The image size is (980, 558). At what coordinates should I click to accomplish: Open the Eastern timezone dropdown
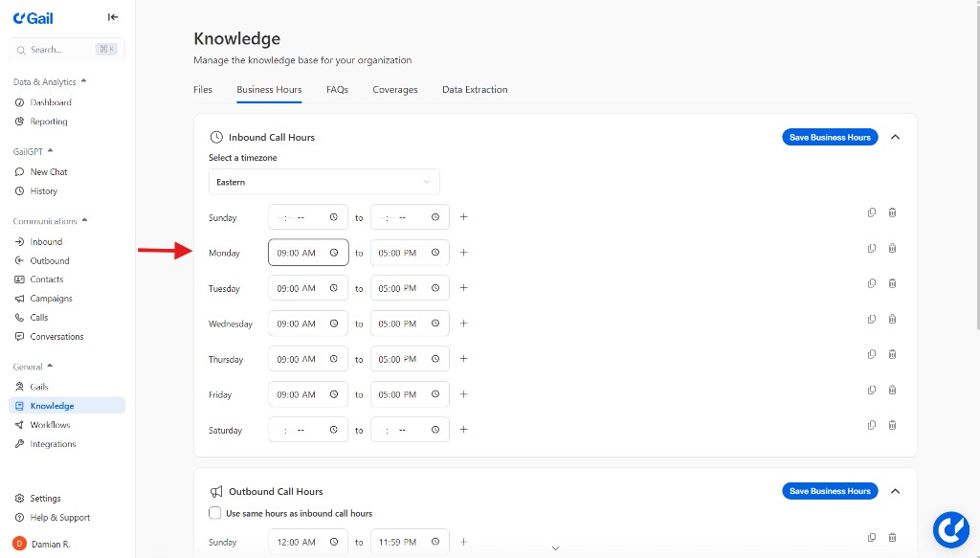coord(323,182)
